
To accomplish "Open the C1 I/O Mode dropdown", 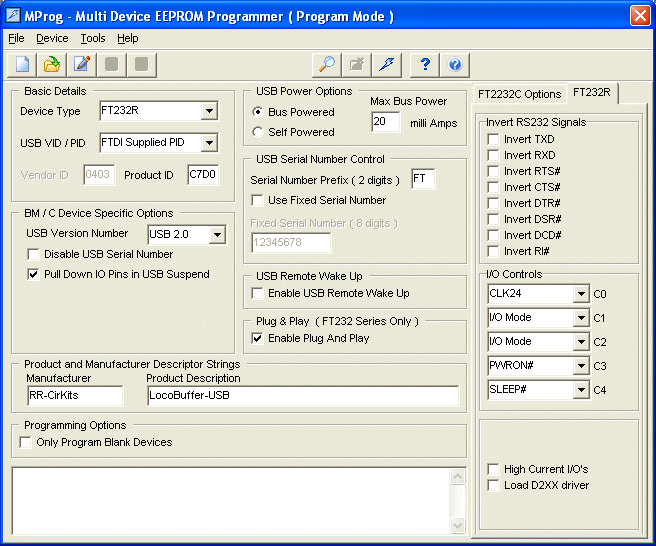I will 581,318.
